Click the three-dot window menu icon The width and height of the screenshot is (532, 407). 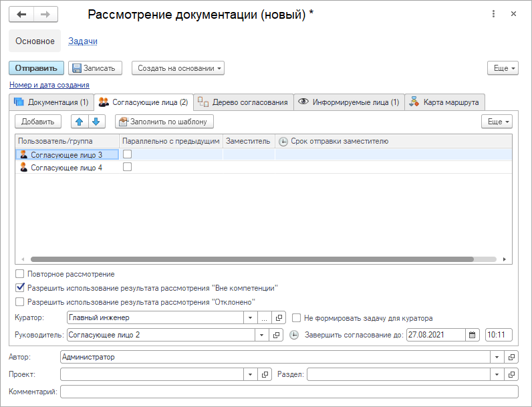coord(493,14)
